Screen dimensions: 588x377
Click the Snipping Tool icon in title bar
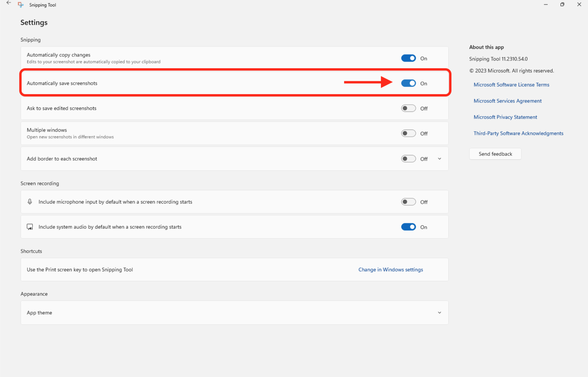[x=20, y=5]
